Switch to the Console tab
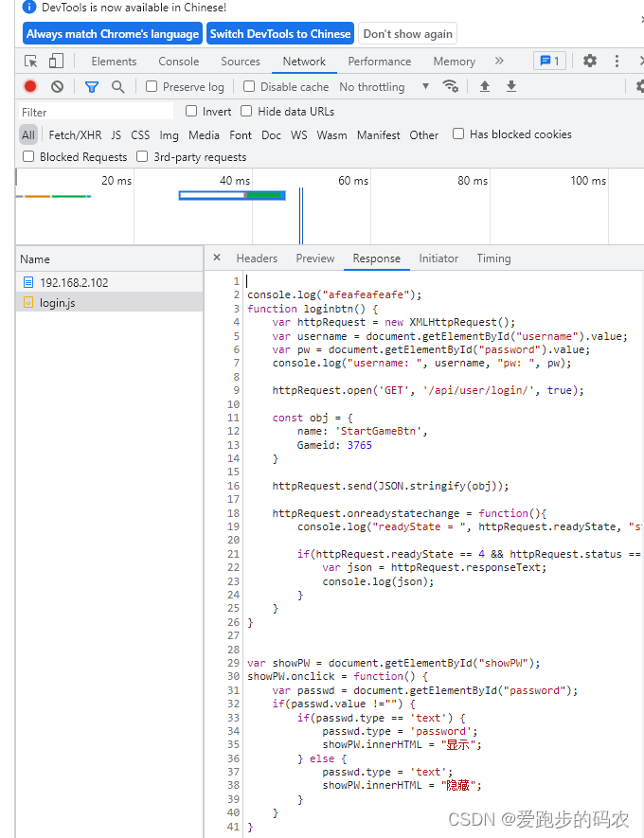Viewport: 644px width, 838px height. 178,62
